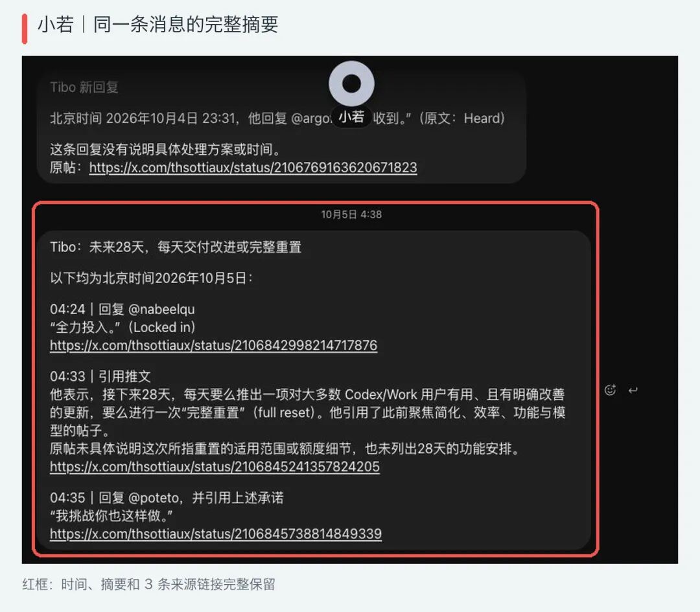Open the status/2106842998214717876 link
The width and height of the screenshot is (700, 612).
click(x=213, y=345)
